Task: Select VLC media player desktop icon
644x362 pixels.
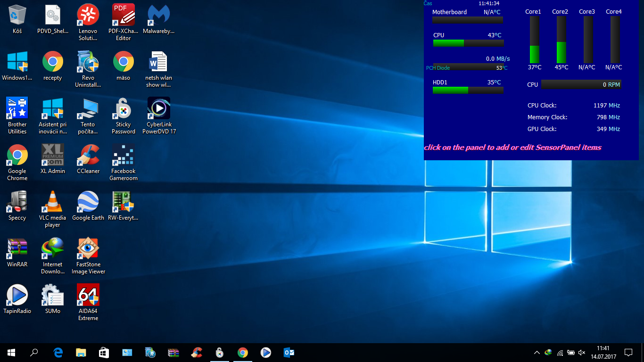Action: [x=52, y=202]
